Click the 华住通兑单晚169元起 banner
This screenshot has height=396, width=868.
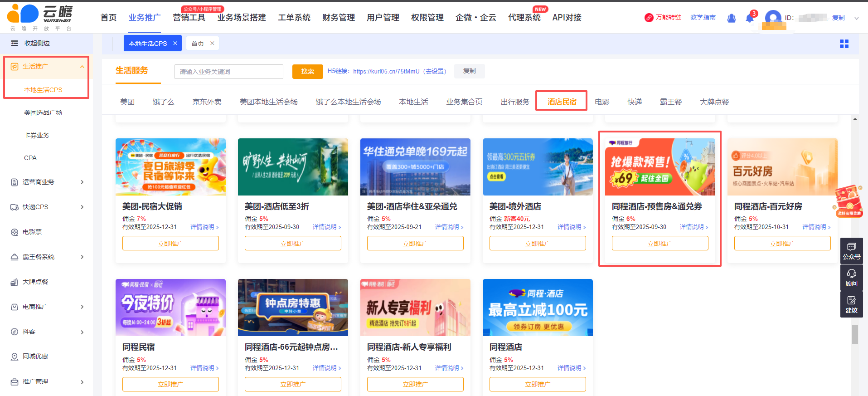pyautogui.click(x=415, y=167)
